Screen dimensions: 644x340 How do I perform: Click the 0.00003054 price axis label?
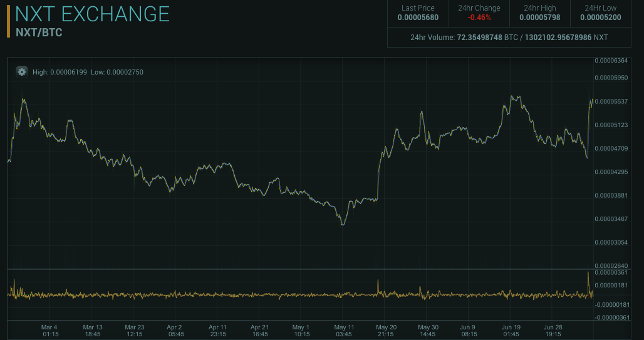611,242
